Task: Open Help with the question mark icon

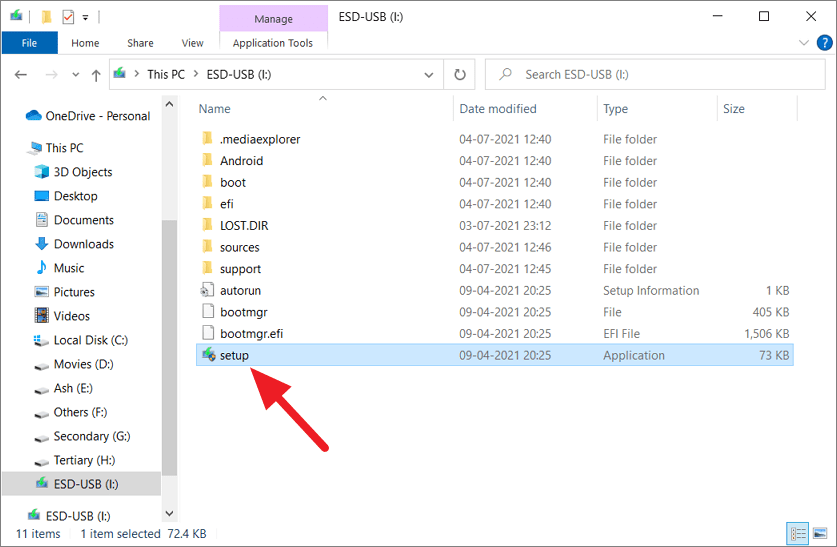Action: click(x=824, y=43)
